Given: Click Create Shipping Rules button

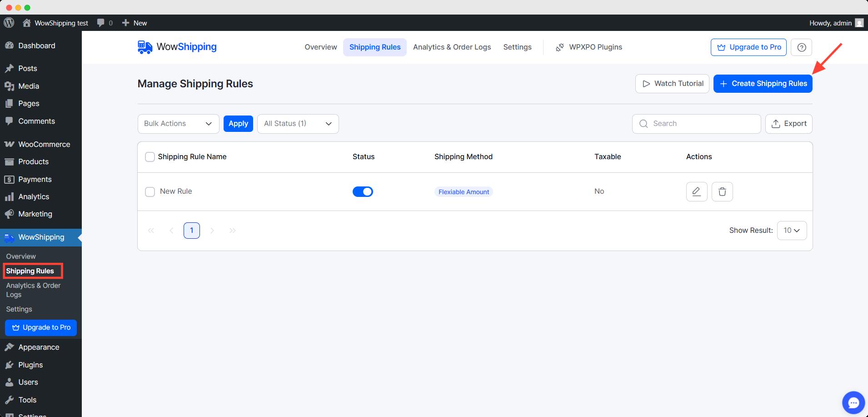Looking at the screenshot, I should [763, 84].
